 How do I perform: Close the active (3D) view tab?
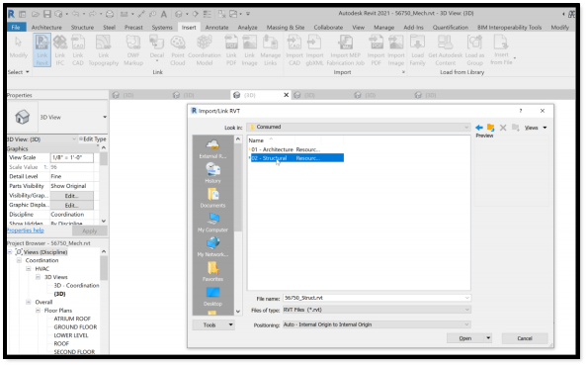(x=286, y=95)
